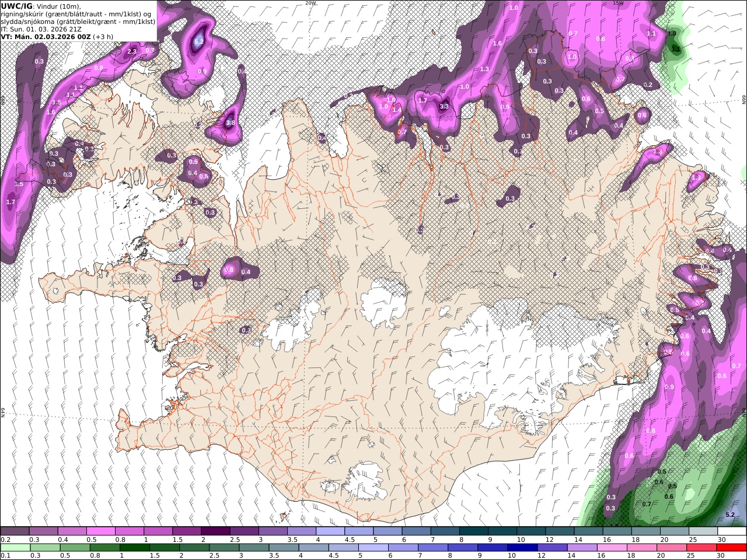Click the 'slydda/snjókoma' legend description line
The height and width of the screenshot is (560, 747).
pos(78,21)
